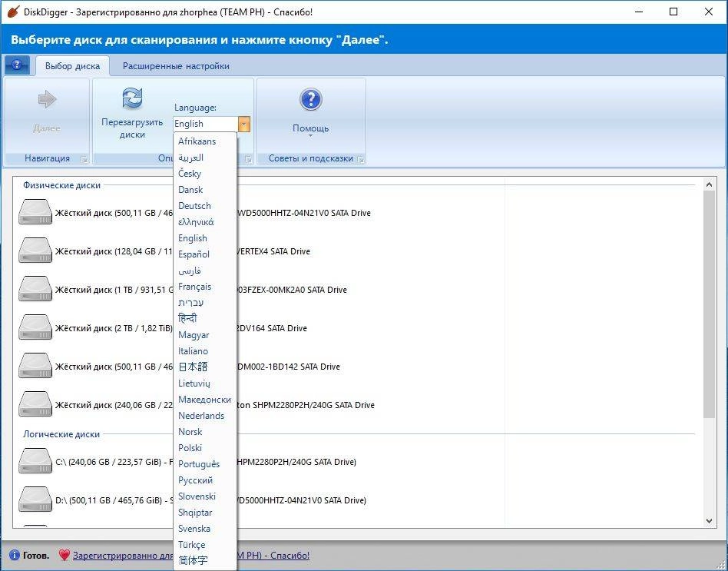The width and height of the screenshot is (728, 571).
Task: Click the C:\ logical drive icon
Action: (35, 462)
